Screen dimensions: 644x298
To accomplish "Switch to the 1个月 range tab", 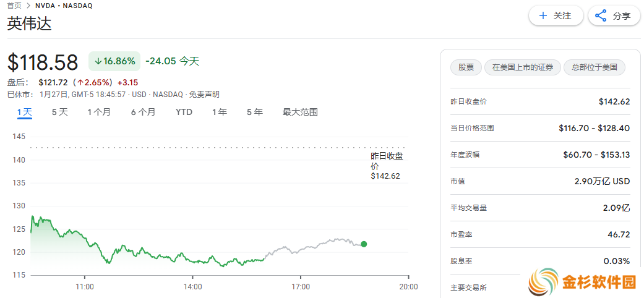I will 99,112.
